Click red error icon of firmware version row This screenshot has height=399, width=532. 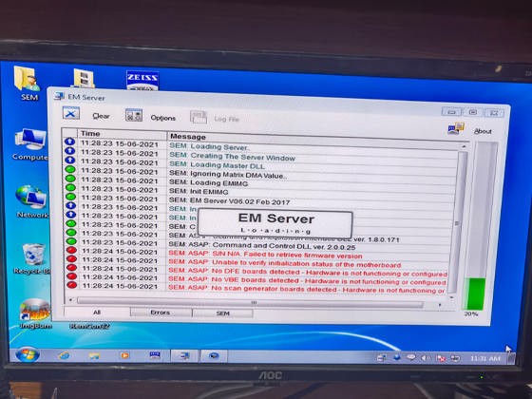(71, 251)
